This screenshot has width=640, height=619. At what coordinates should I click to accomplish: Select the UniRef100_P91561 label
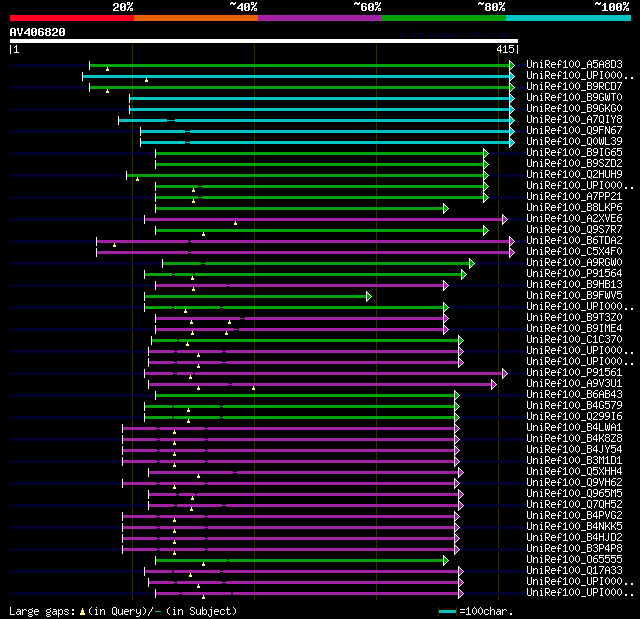574,373
